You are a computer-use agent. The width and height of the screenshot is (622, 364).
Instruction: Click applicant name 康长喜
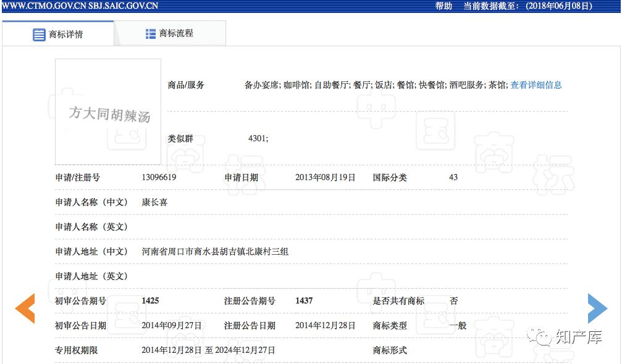pos(154,202)
